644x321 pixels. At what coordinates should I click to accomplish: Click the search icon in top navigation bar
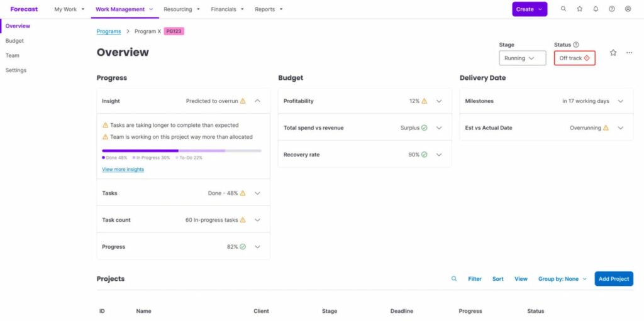[563, 9]
